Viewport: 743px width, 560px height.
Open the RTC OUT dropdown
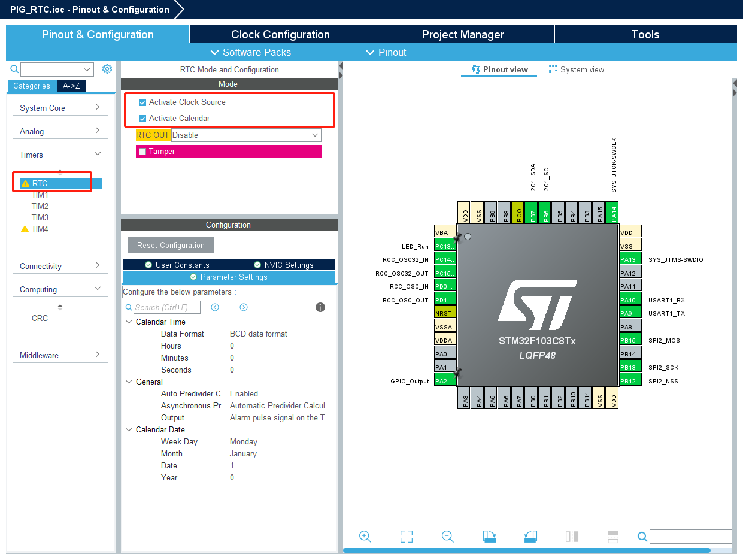point(246,135)
